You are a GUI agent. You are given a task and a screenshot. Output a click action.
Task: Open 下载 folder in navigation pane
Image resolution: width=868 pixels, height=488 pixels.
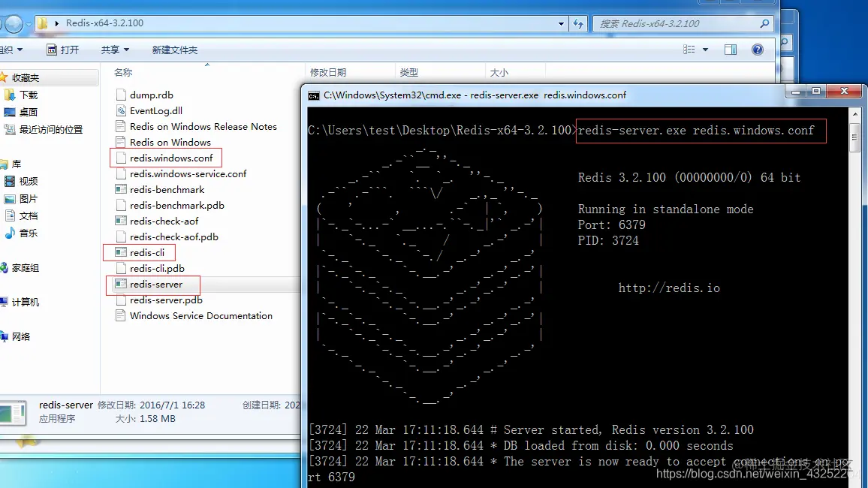29,95
